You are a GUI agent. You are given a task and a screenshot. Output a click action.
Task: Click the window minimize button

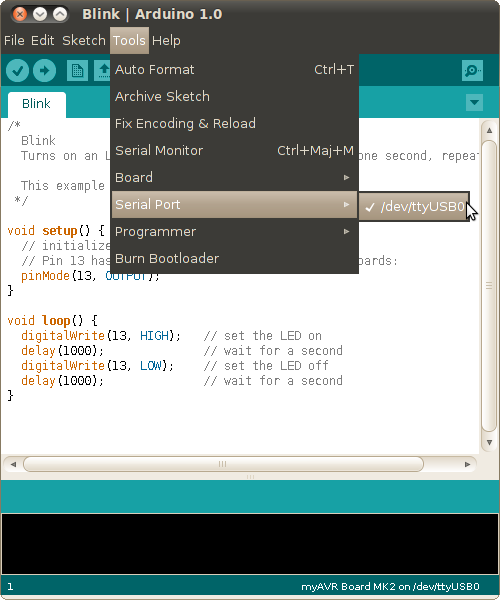(40, 14)
